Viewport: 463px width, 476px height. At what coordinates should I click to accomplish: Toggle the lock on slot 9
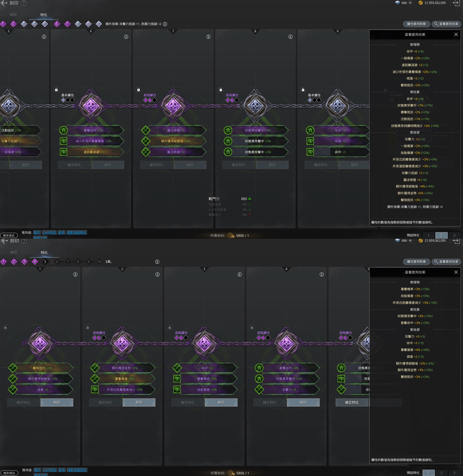(303, 90)
